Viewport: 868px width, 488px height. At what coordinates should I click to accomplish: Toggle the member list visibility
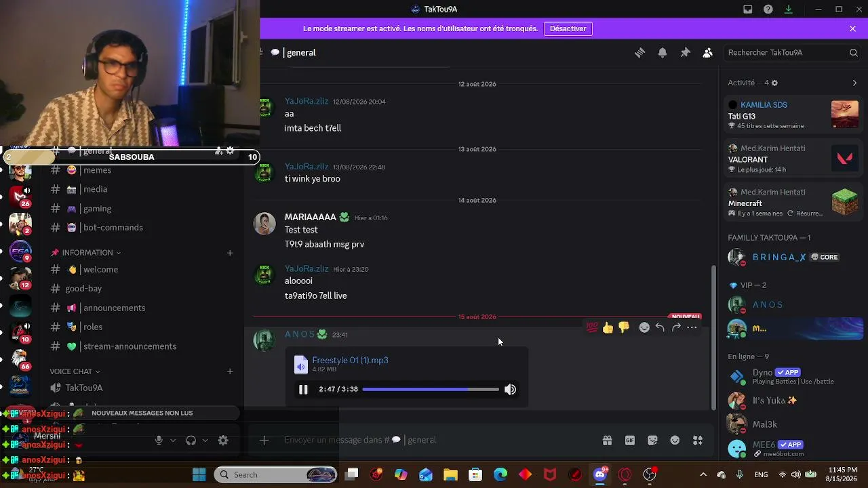click(708, 53)
